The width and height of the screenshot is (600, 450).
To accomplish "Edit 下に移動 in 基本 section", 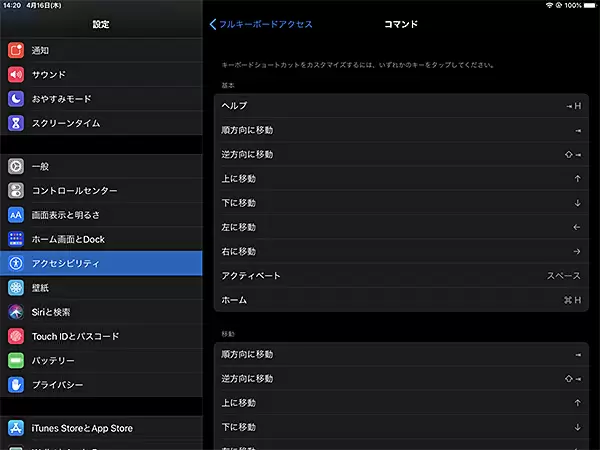I will pos(401,203).
